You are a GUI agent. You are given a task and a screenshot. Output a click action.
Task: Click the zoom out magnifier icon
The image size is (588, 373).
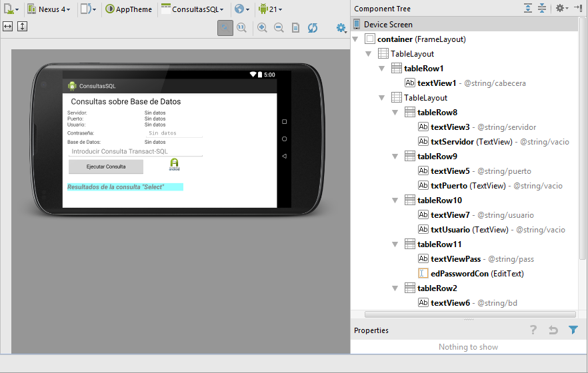click(x=279, y=28)
